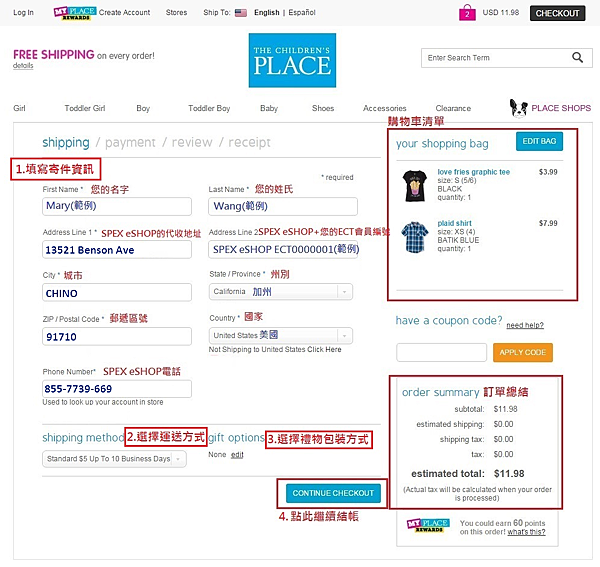Focus the First Name field
This screenshot has width=600, height=567.
(x=117, y=206)
